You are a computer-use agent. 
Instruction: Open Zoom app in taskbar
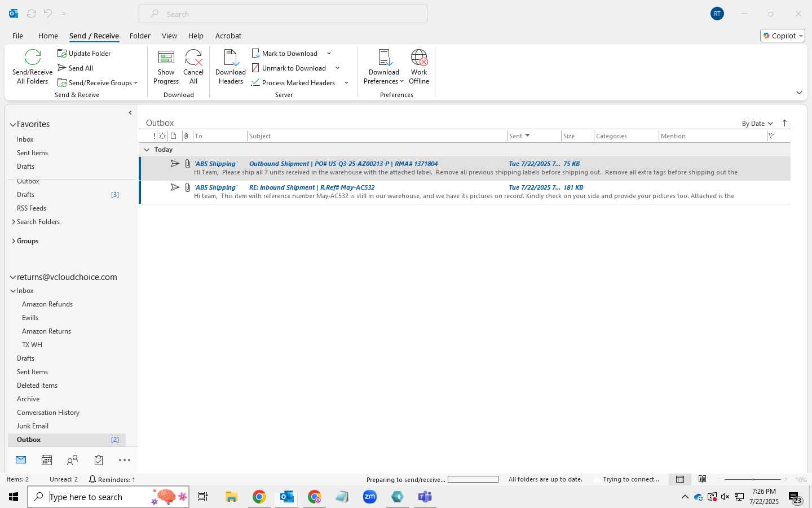click(x=370, y=497)
